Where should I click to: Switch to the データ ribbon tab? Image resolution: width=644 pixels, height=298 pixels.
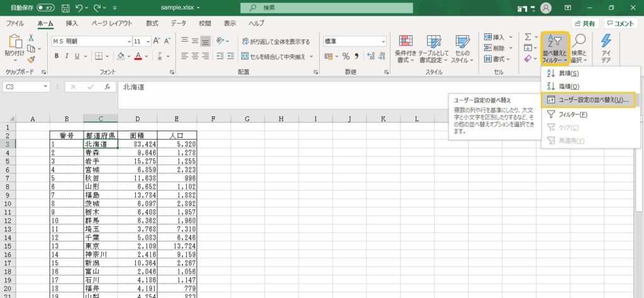pyautogui.click(x=179, y=23)
